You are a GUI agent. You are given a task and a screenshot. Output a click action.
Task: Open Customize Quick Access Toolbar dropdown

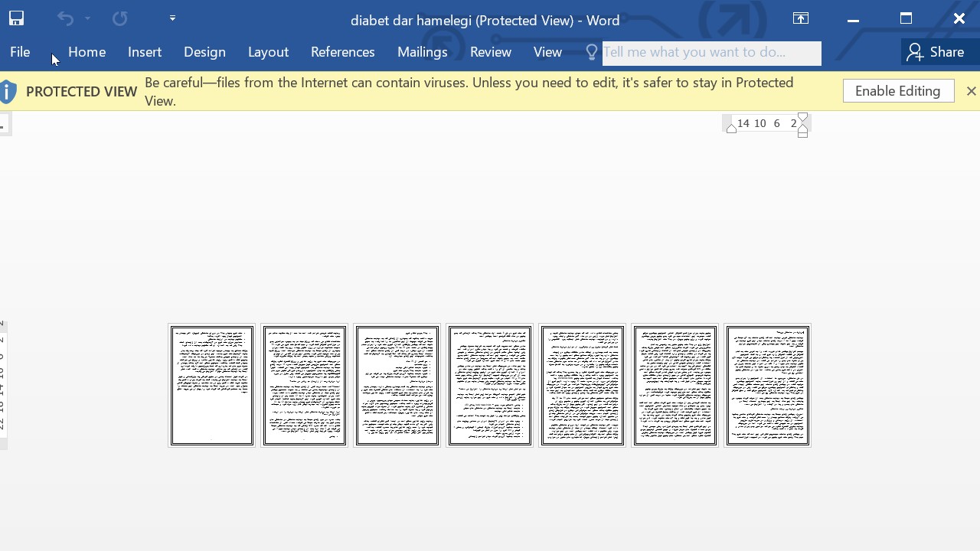(172, 18)
